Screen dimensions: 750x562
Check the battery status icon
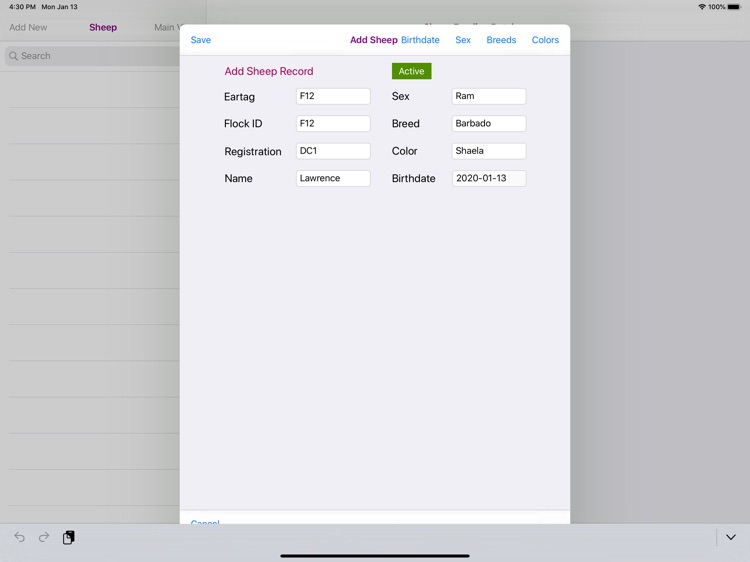(x=734, y=7)
